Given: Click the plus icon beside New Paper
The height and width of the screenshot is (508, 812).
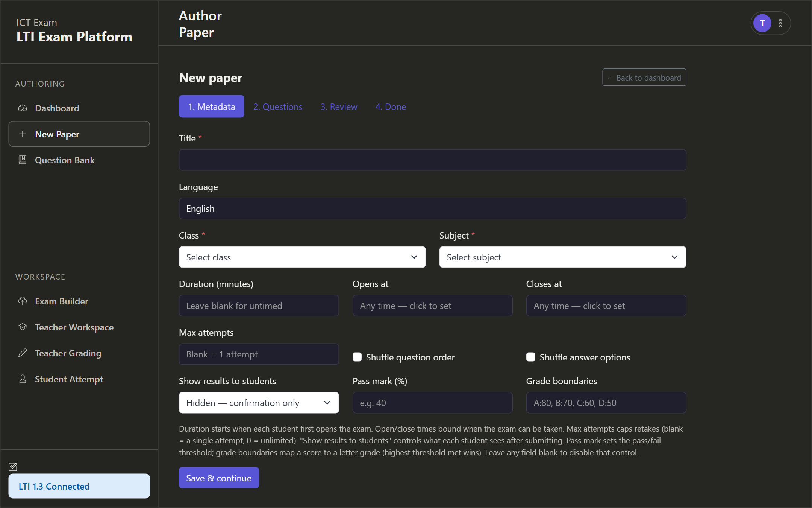Looking at the screenshot, I should coord(23,134).
